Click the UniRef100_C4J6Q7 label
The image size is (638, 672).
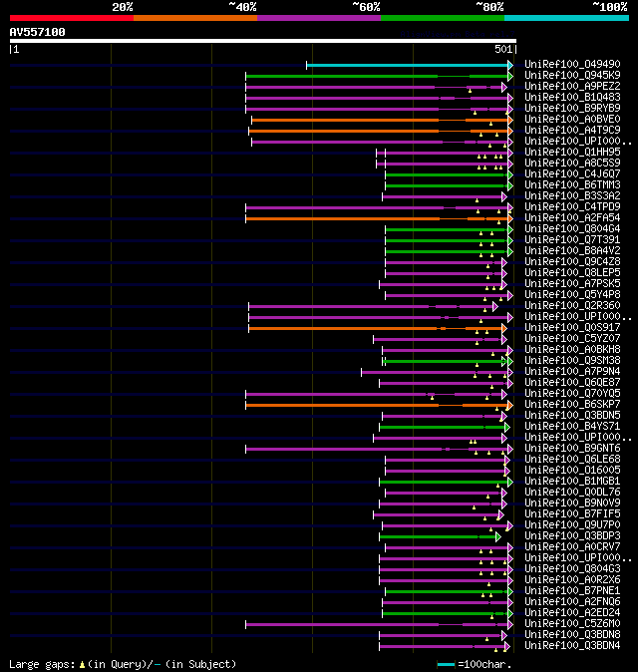coord(572,174)
